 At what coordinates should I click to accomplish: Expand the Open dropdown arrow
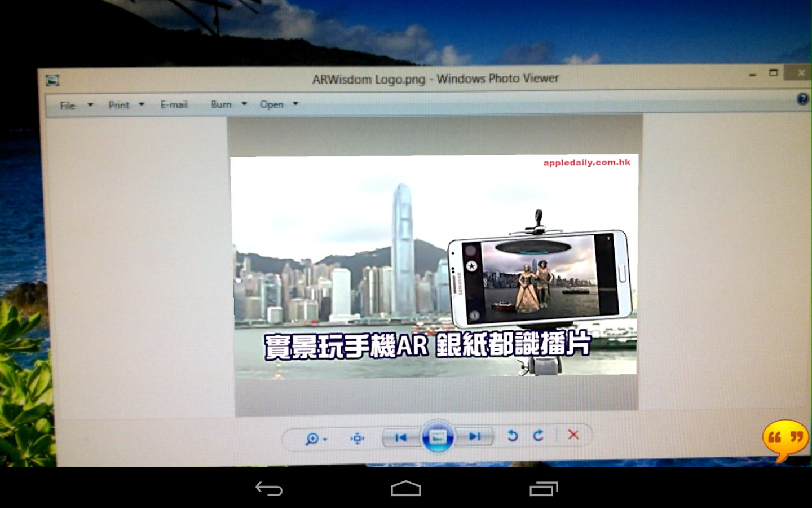(295, 104)
